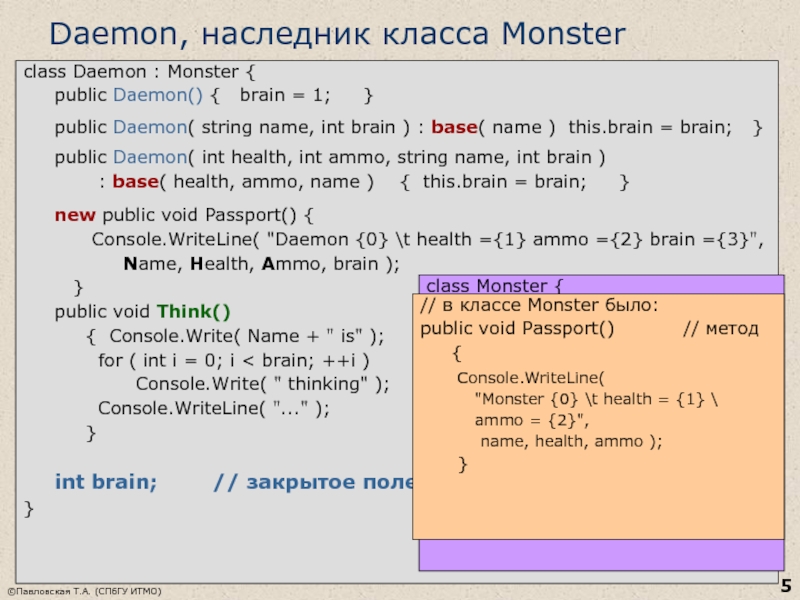Click the line 'new public void Passport() {'
This screenshot has width=800, height=600.
pyautogui.click(x=184, y=215)
